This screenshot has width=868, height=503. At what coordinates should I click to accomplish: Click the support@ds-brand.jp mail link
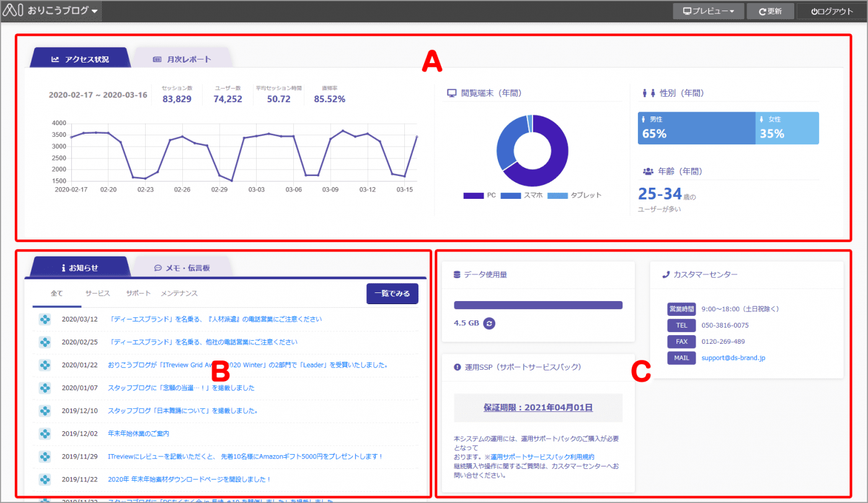pyautogui.click(x=733, y=358)
